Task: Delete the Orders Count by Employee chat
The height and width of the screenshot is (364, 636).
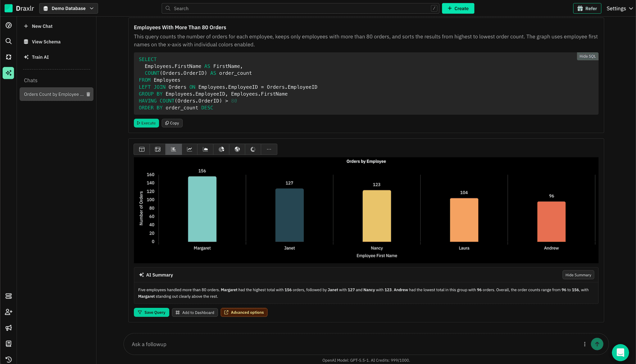Action: pyautogui.click(x=88, y=94)
